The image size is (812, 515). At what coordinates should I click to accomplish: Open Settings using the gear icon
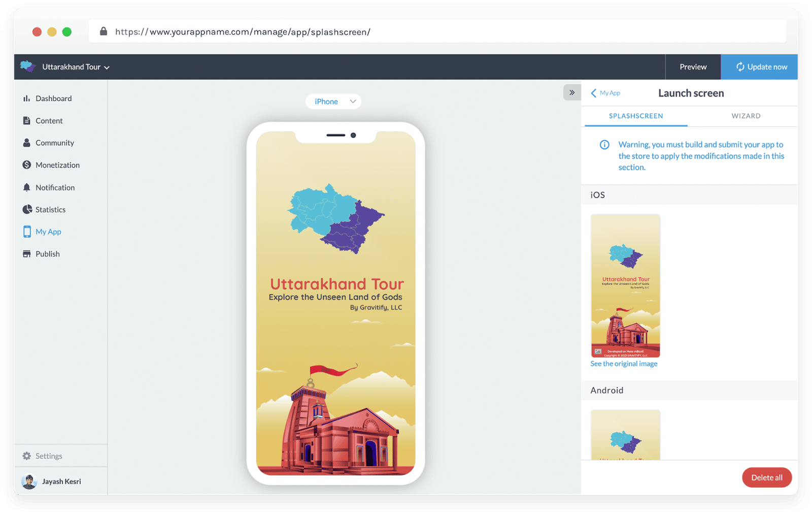coord(26,456)
